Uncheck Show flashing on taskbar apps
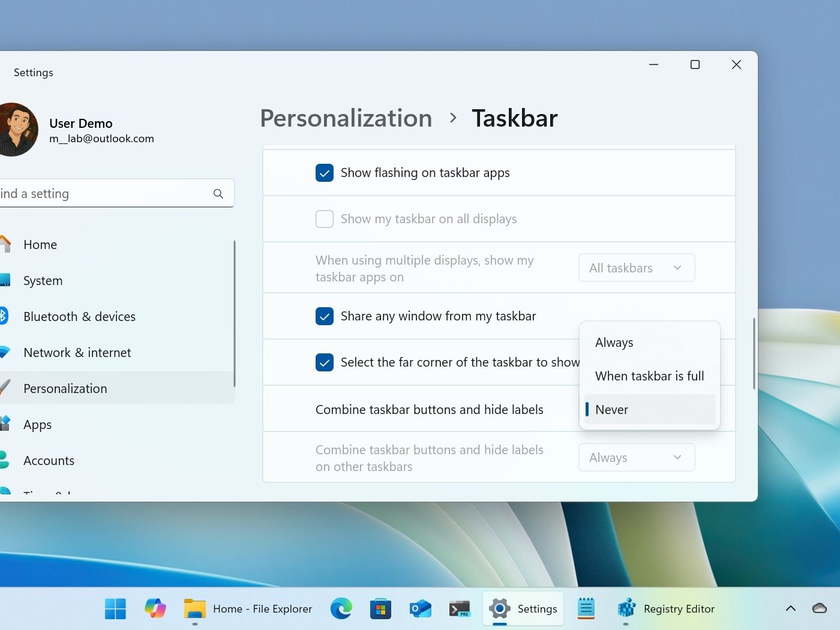This screenshot has height=630, width=840. click(325, 173)
